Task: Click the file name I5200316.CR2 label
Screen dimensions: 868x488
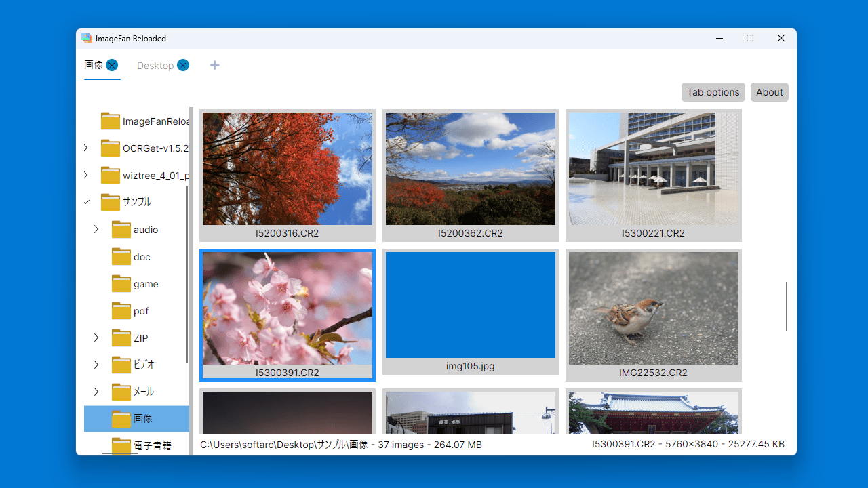Action: (288, 233)
